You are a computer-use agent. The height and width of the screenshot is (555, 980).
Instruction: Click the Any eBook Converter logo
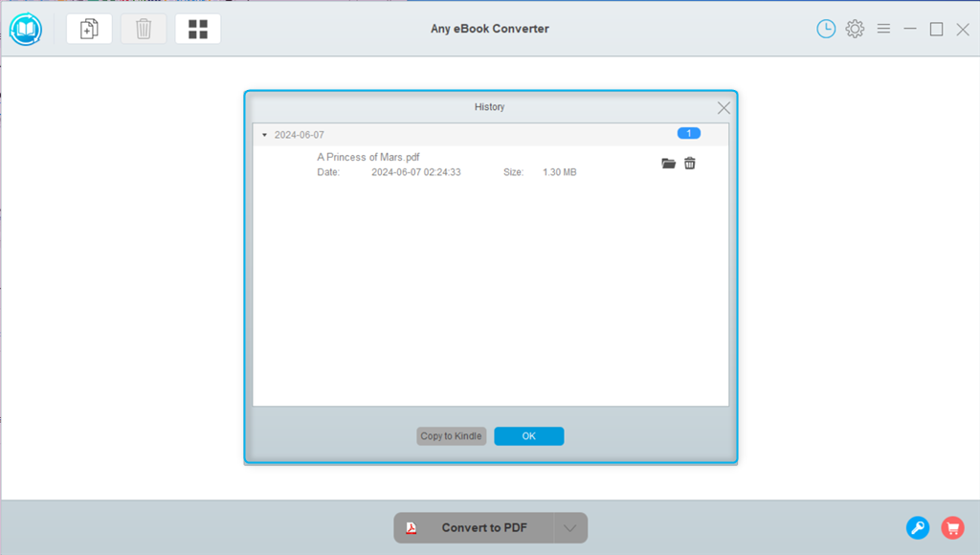26,29
